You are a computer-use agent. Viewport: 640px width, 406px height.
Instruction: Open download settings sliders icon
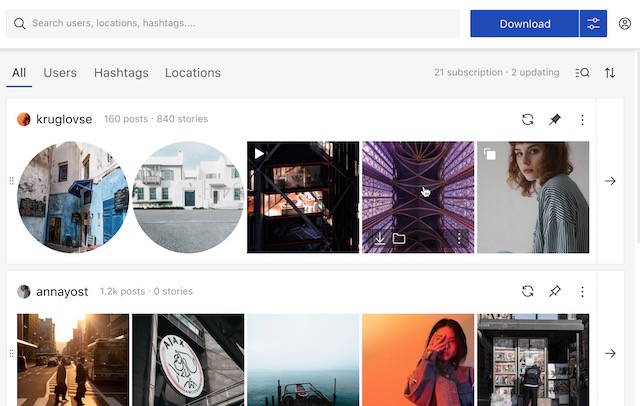coord(593,24)
